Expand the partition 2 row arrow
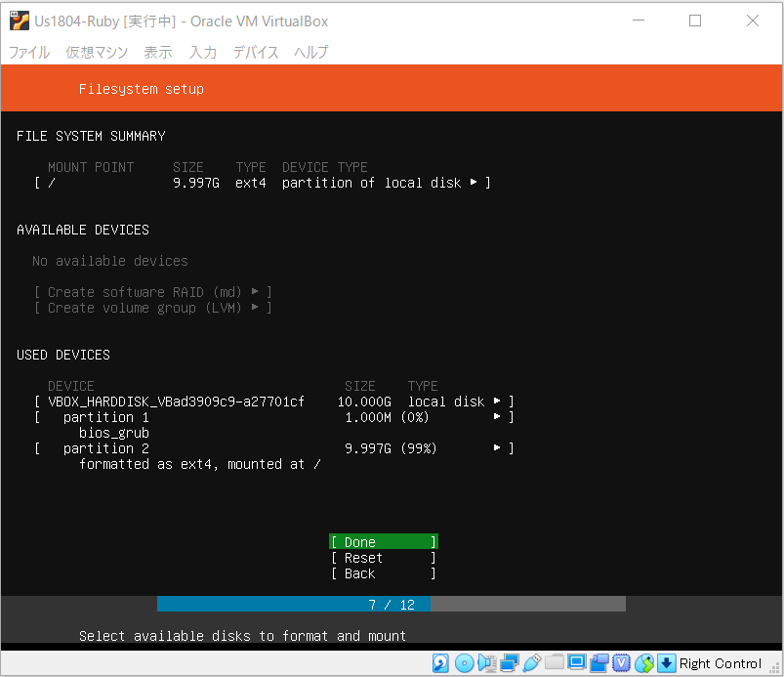 [x=497, y=448]
